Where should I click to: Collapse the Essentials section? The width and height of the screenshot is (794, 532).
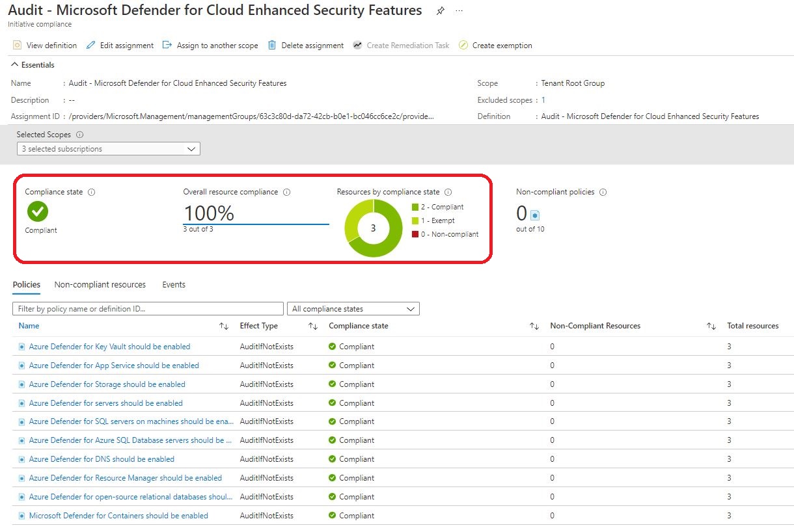click(x=15, y=65)
